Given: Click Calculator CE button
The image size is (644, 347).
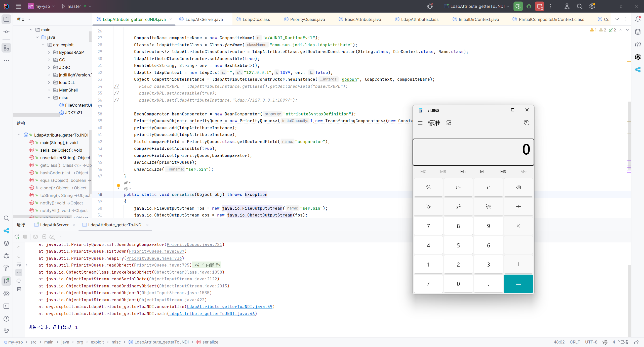Looking at the screenshot, I should pyautogui.click(x=458, y=188).
